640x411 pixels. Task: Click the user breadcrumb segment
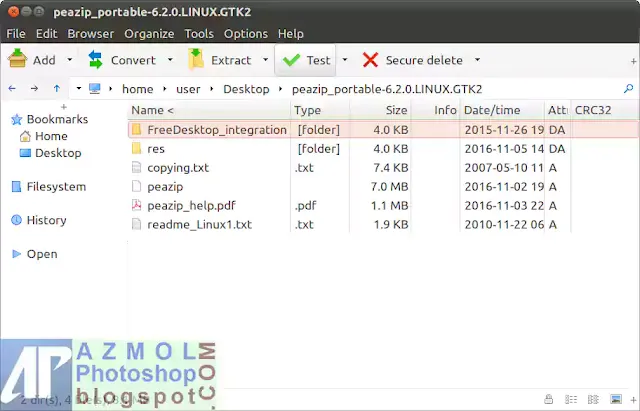point(188,89)
